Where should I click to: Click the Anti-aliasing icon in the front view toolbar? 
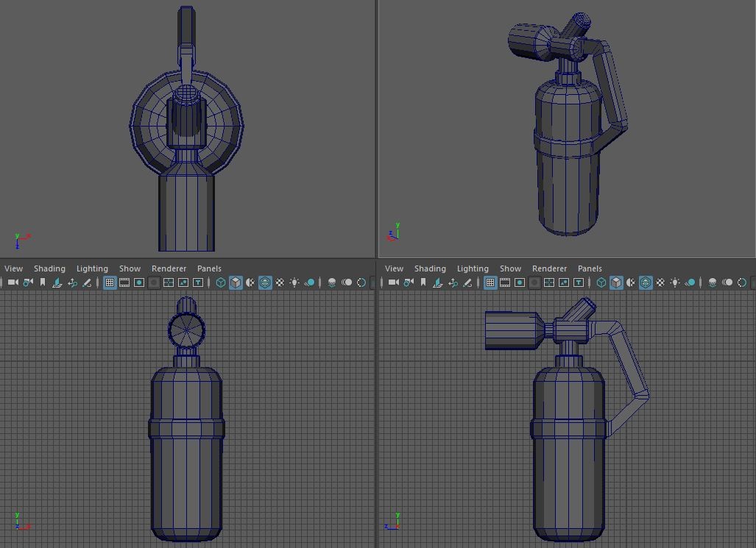361,282
